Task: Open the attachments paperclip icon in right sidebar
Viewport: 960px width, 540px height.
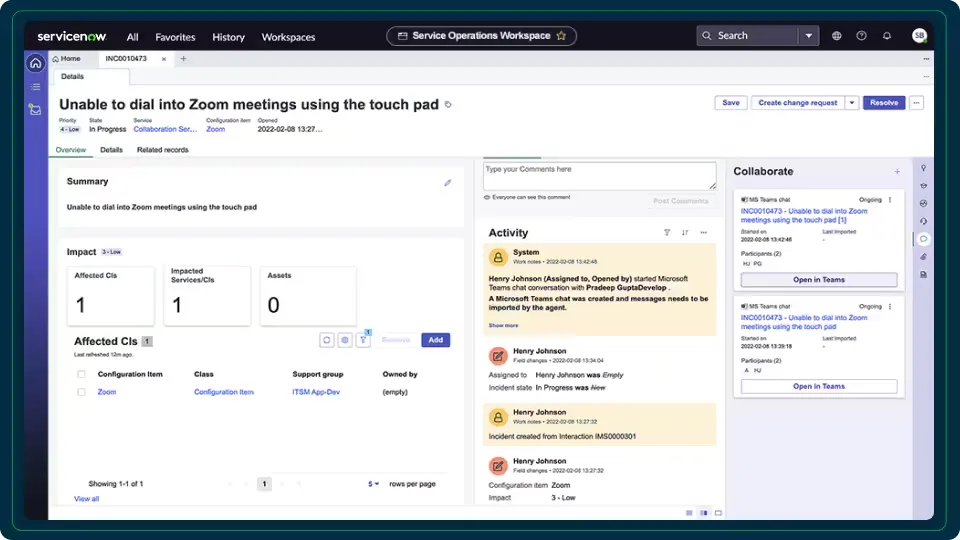Action: pyautogui.click(x=923, y=257)
